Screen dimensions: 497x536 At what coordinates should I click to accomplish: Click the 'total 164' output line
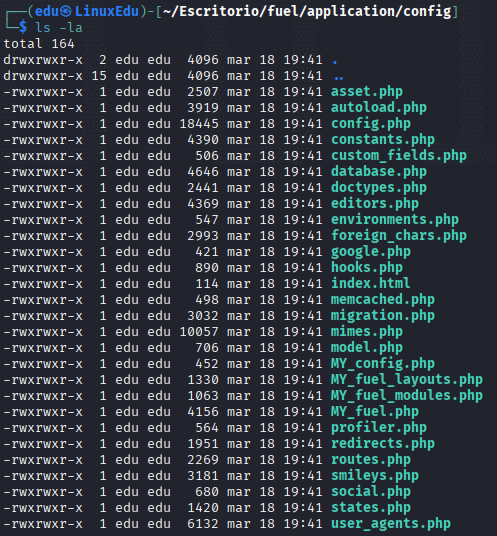pos(39,44)
